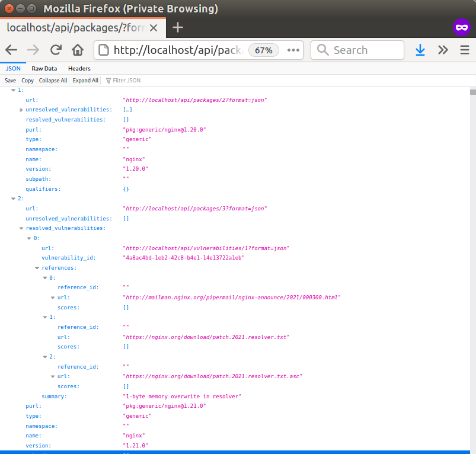Click the 67% zoom indicator

click(x=263, y=50)
